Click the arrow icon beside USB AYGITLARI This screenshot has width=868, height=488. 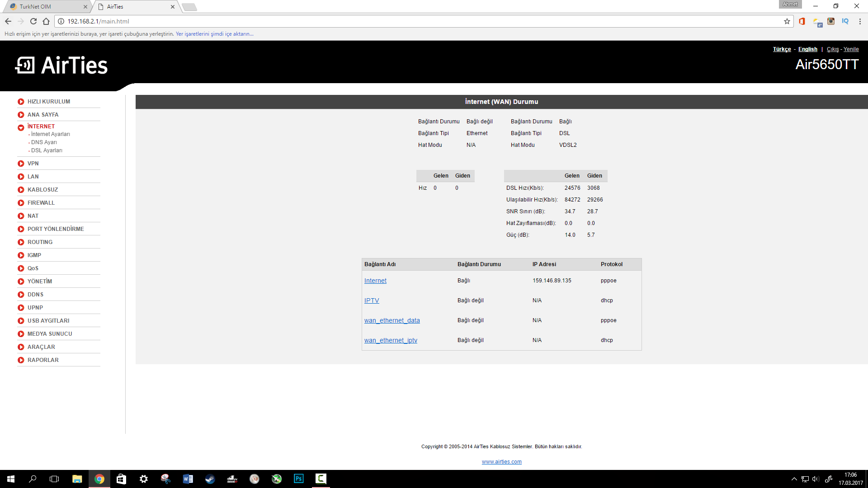coord(21,321)
